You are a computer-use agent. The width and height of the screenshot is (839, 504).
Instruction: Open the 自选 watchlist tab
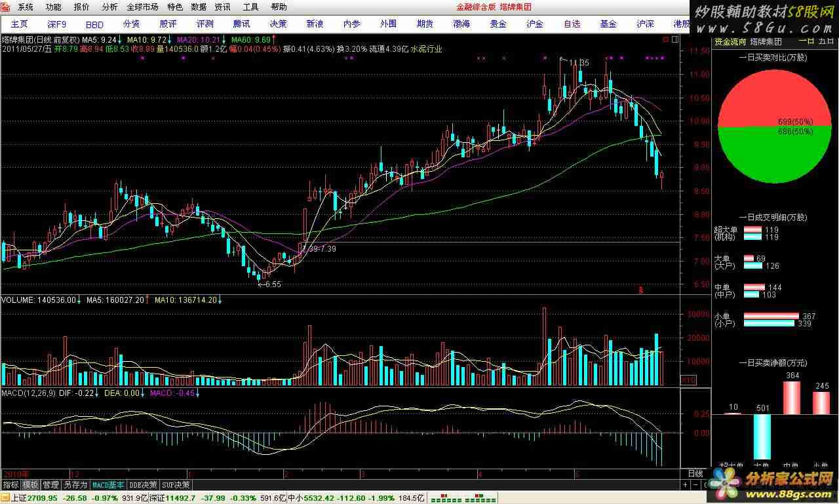pyautogui.click(x=572, y=24)
